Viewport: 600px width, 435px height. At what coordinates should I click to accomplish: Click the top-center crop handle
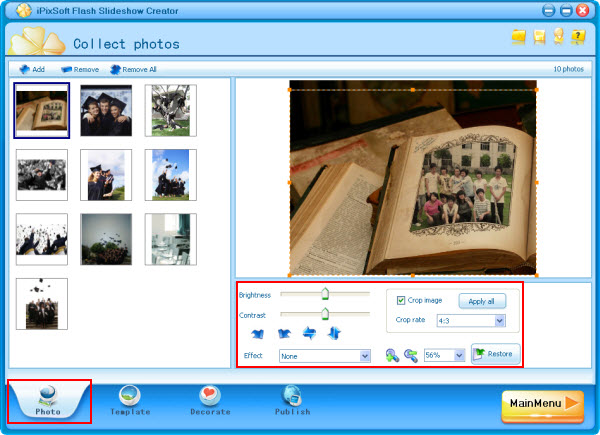[x=413, y=90]
